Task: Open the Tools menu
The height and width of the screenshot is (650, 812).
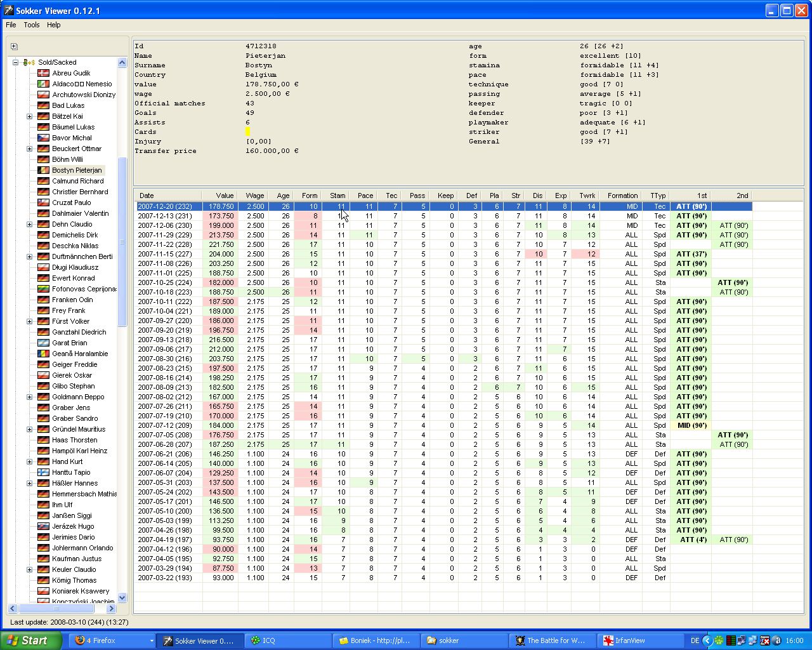Action: click(32, 25)
